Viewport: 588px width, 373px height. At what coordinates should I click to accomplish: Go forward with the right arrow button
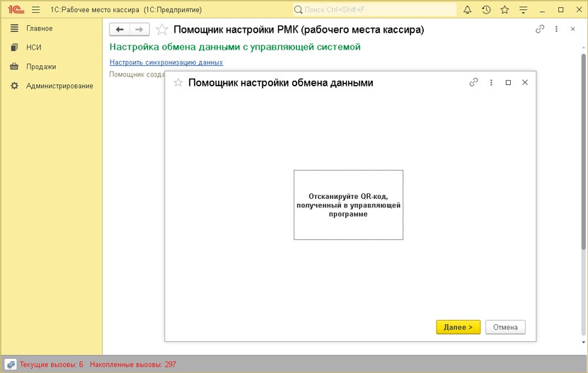[x=139, y=29]
